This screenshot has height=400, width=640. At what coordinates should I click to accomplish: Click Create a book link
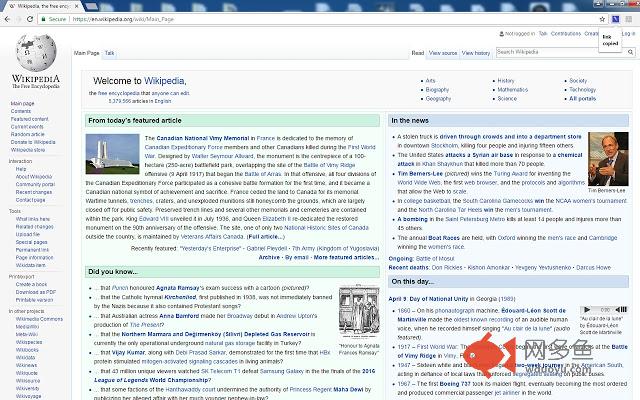pos(31,284)
